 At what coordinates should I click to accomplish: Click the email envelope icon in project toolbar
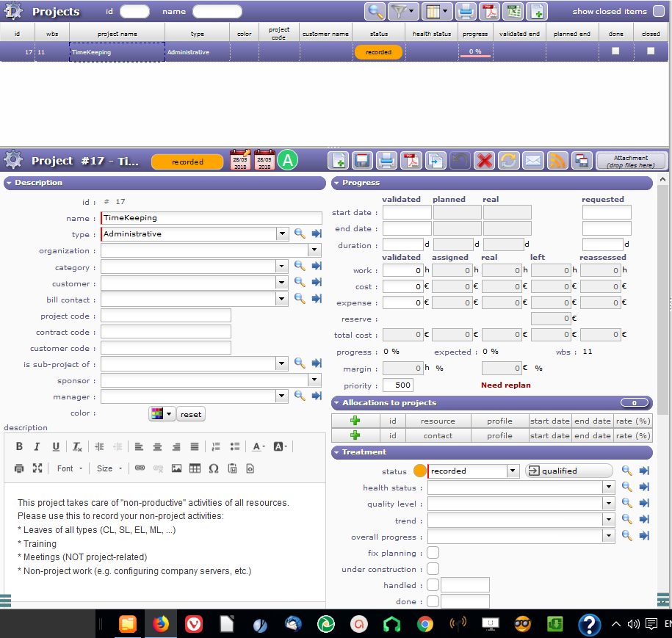533,161
